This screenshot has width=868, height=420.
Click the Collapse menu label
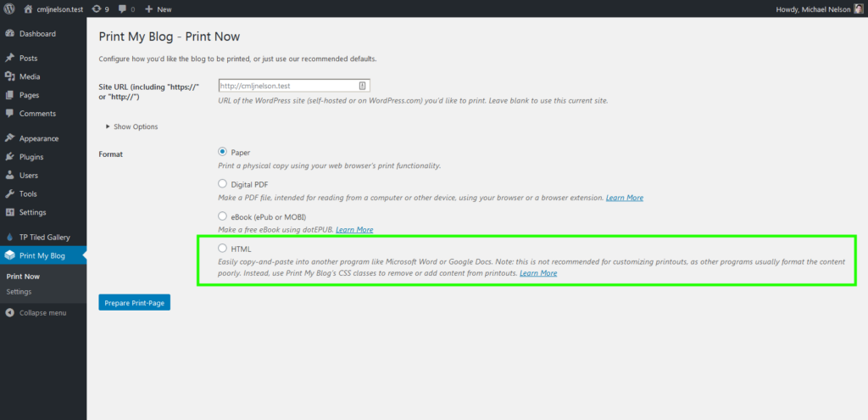pos(42,313)
